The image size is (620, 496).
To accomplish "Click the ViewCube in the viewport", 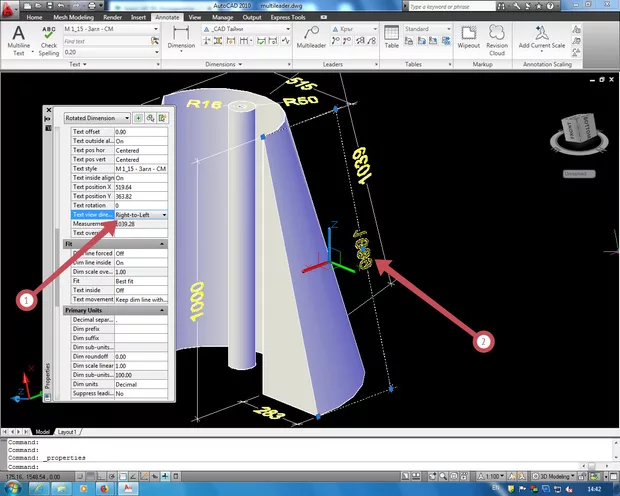I will (x=578, y=130).
